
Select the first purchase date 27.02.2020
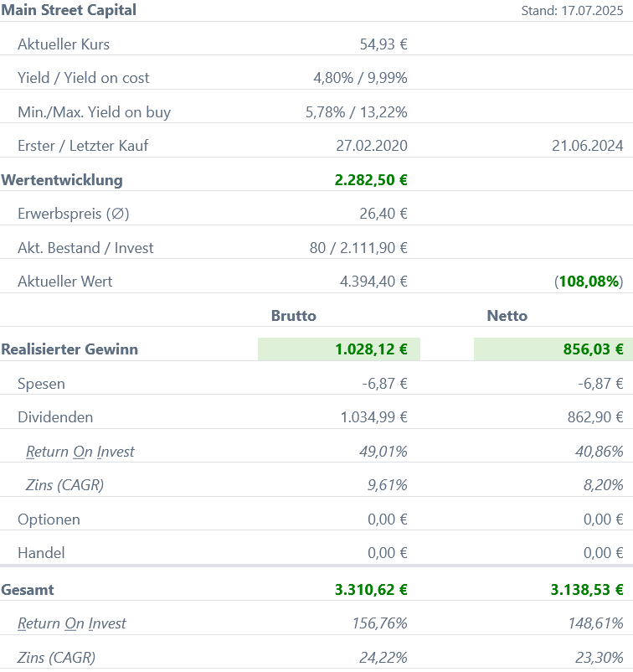pyautogui.click(x=372, y=146)
